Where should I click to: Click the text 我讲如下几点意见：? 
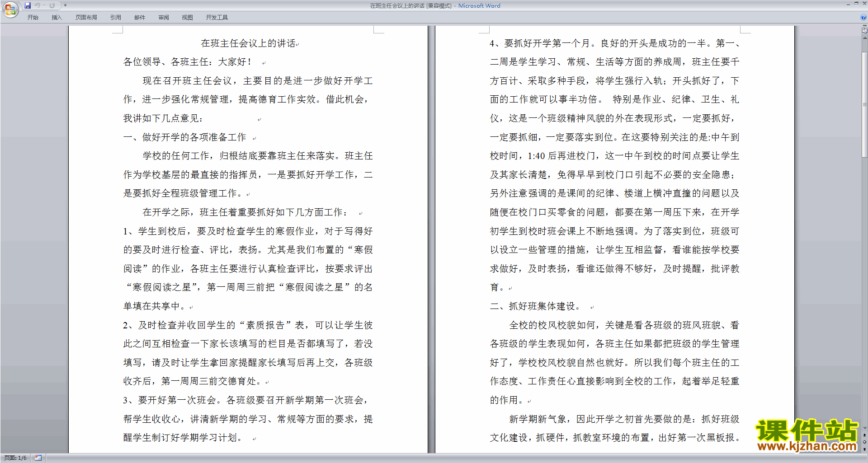click(x=164, y=118)
